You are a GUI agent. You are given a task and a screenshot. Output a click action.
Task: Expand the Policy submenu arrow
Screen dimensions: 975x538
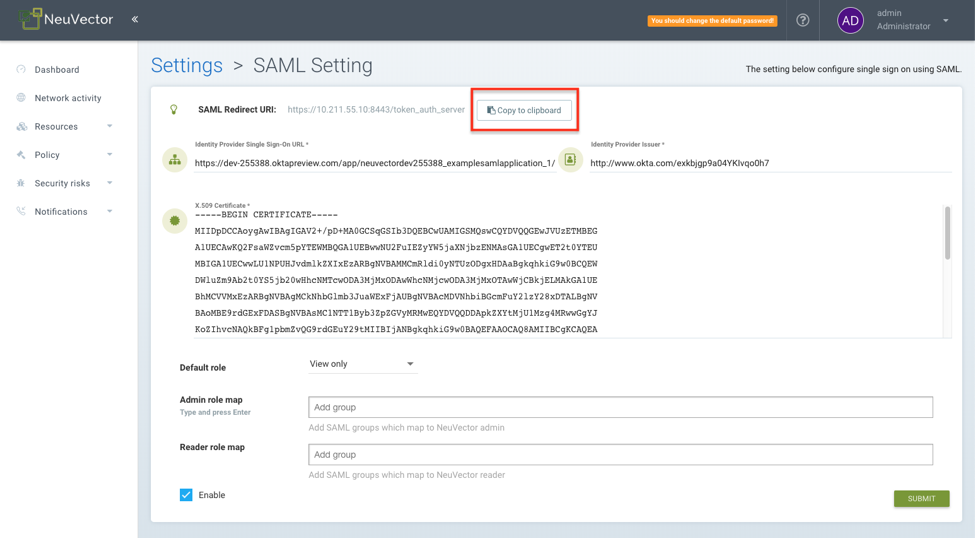click(x=109, y=154)
